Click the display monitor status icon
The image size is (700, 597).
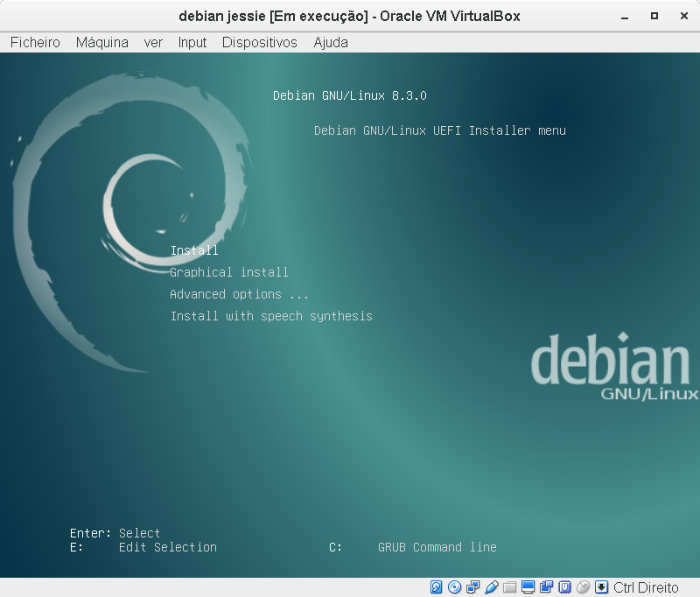point(528,587)
